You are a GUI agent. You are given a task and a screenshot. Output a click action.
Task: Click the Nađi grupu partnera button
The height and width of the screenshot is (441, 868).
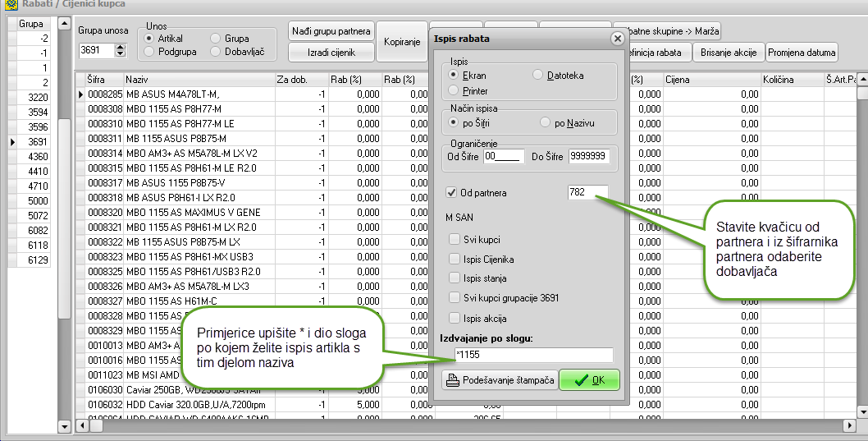(331, 32)
